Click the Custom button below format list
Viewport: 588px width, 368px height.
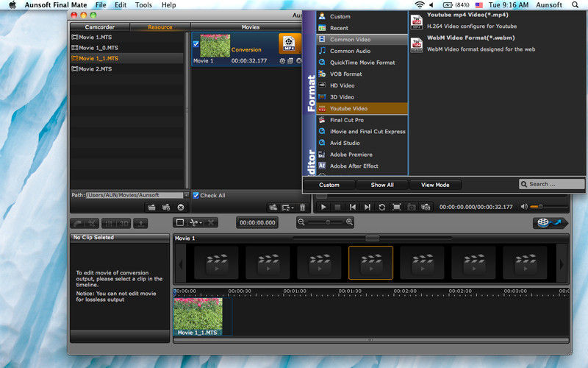(329, 185)
